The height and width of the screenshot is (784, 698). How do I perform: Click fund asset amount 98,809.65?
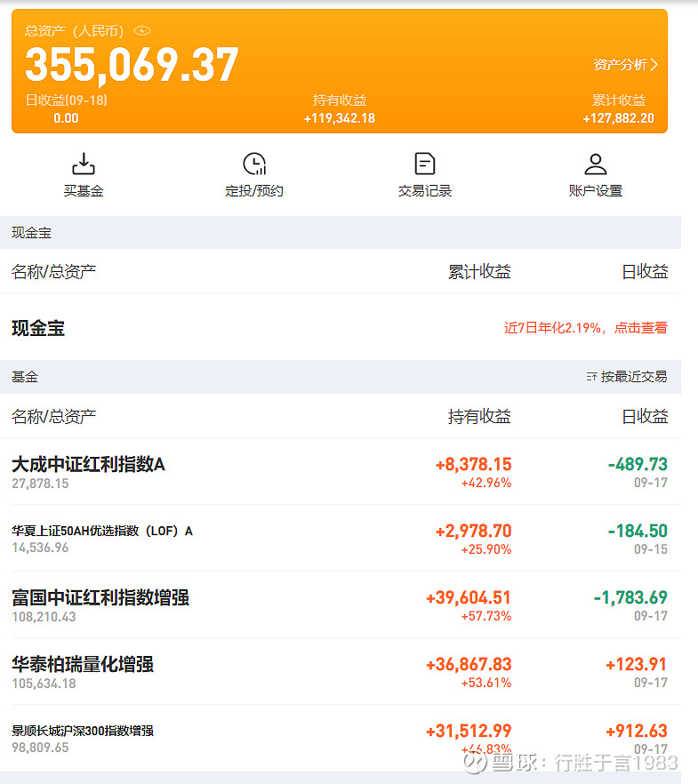40,748
